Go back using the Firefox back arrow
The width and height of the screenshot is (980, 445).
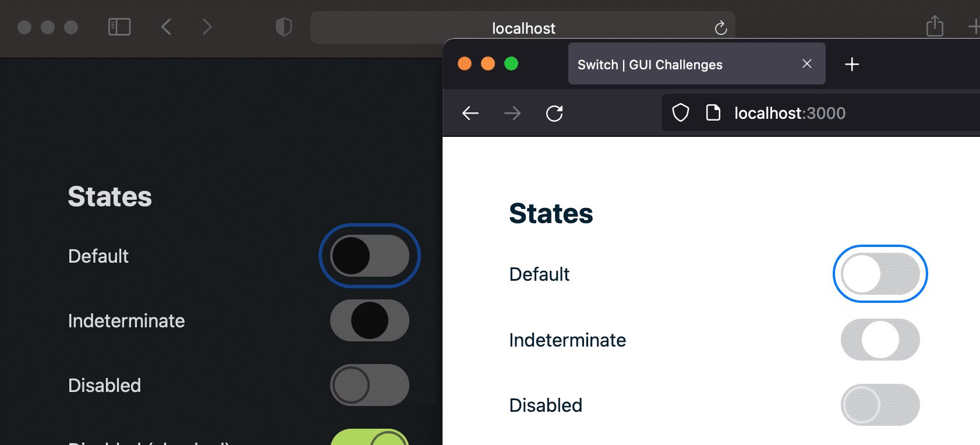coord(470,113)
